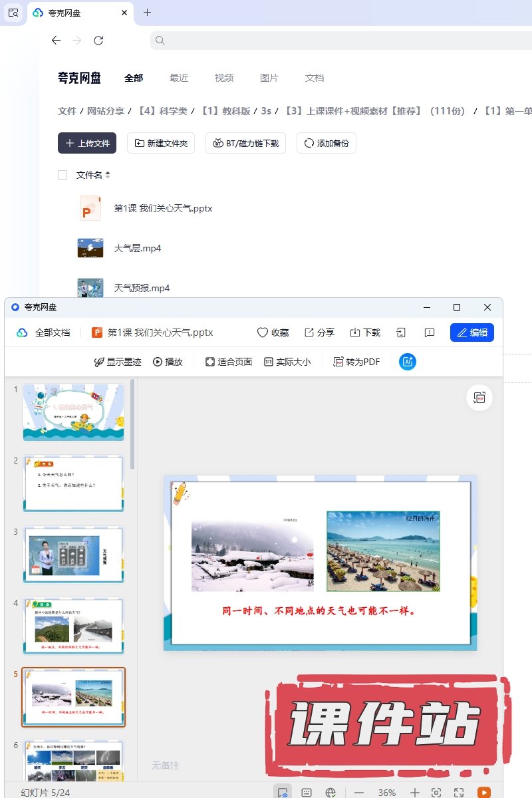532x798 pixels.
Task: Click the blue 编辑 button
Action: click(x=471, y=332)
